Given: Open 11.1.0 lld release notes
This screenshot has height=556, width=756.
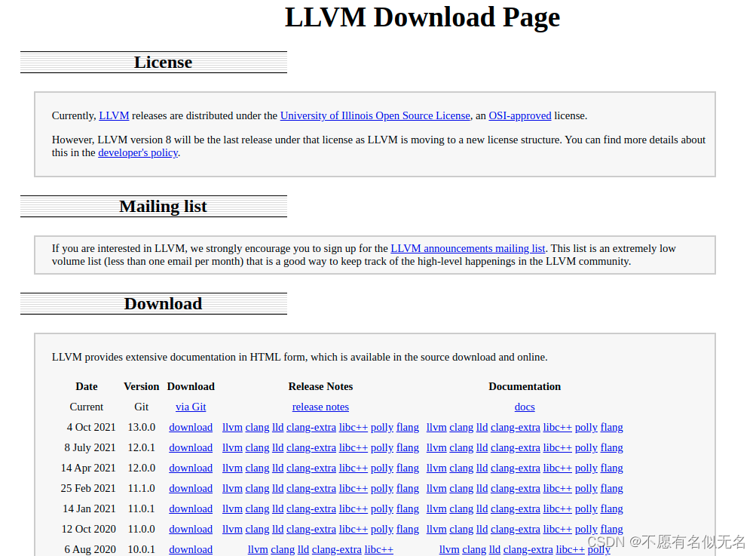Looking at the screenshot, I should point(277,488).
